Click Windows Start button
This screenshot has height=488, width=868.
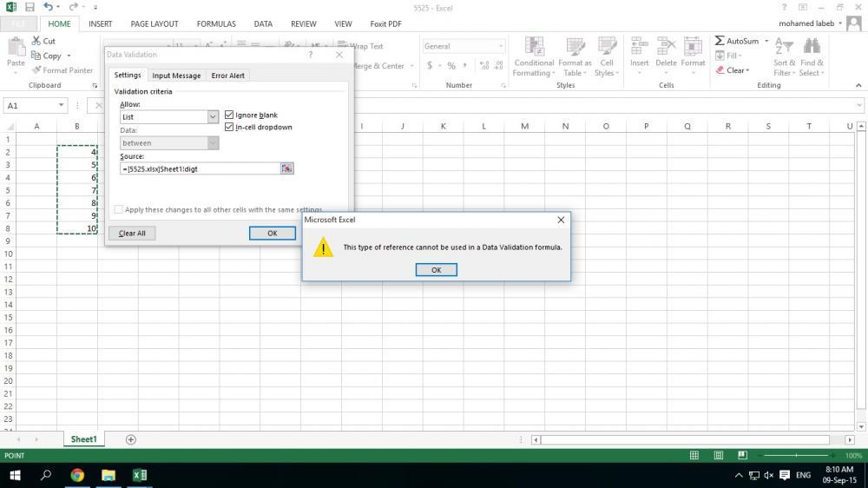(15, 475)
